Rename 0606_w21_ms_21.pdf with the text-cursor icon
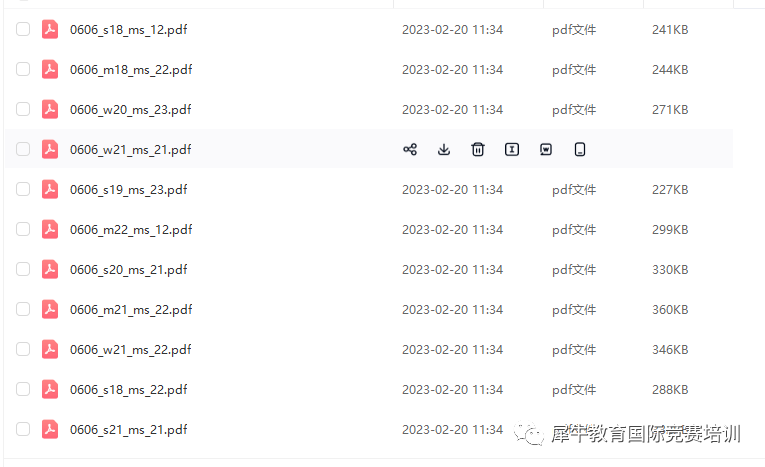 [x=512, y=149]
